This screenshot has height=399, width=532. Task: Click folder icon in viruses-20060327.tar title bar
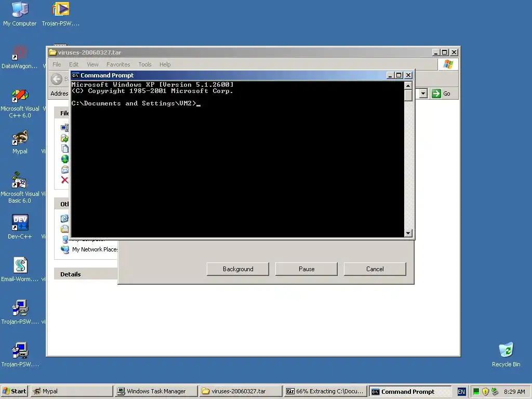(x=52, y=52)
